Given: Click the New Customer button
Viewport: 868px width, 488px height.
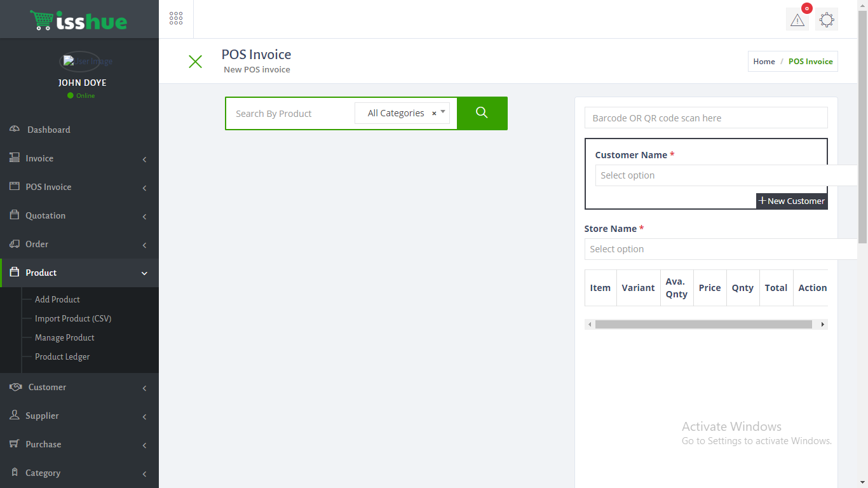Looking at the screenshot, I should click(792, 201).
